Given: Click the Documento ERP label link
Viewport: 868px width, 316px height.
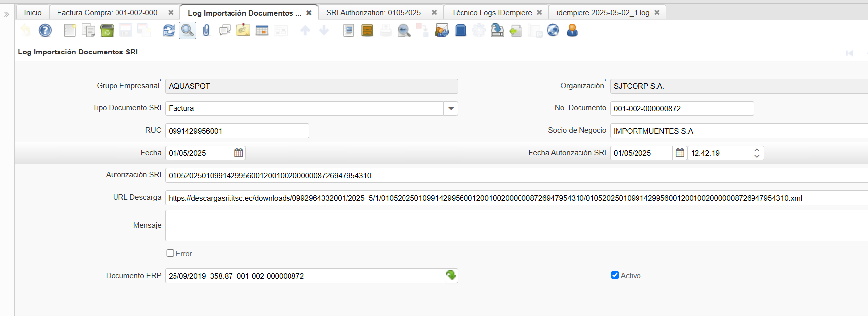Looking at the screenshot, I should point(133,276).
